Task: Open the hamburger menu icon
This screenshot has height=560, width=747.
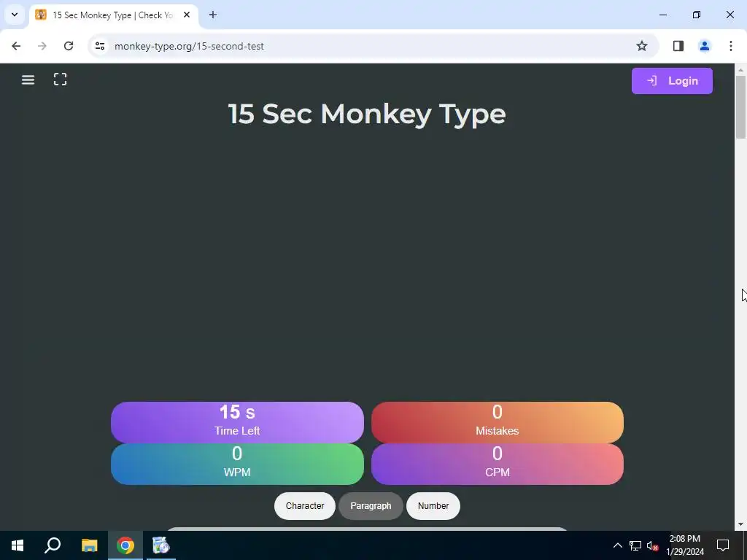Action: tap(28, 80)
